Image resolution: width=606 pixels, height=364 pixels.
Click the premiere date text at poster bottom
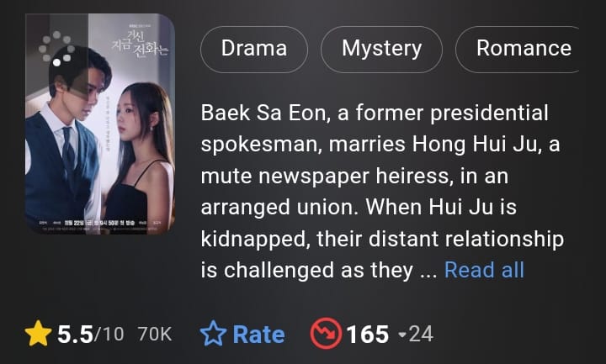(x=99, y=223)
